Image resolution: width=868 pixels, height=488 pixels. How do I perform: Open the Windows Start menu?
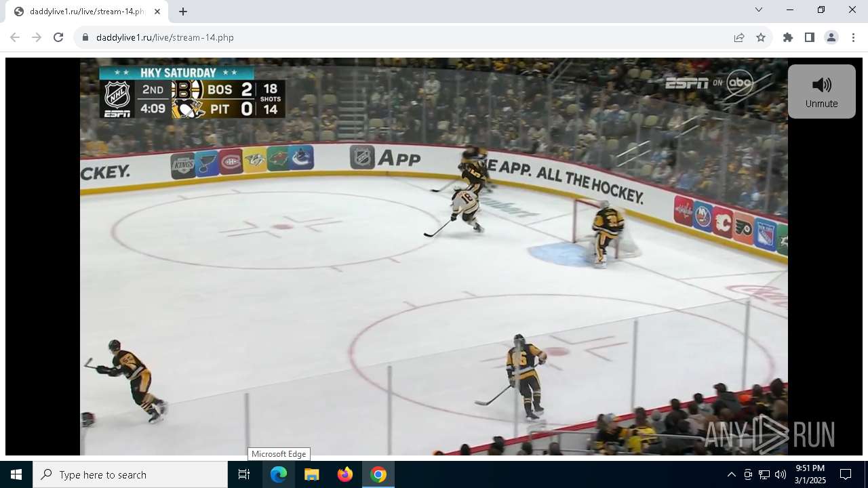[16, 474]
